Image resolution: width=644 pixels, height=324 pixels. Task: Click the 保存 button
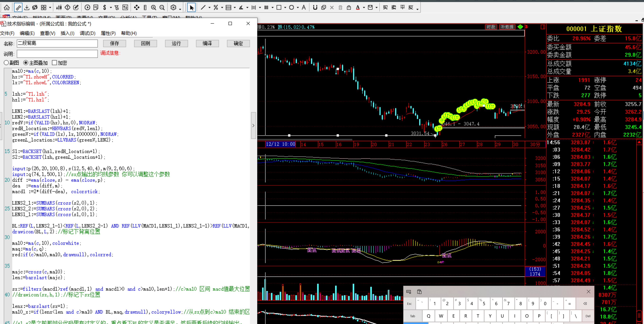pyautogui.click(x=114, y=43)
